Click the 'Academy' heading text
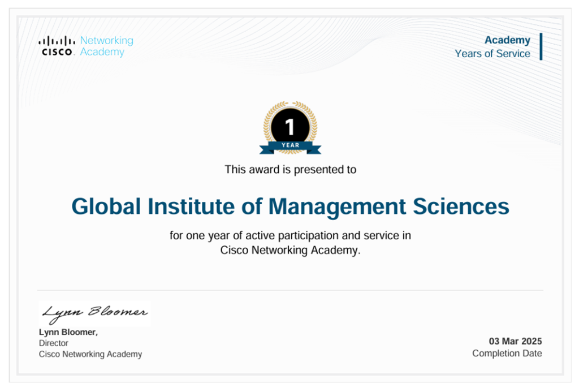 tap(507, 40)
